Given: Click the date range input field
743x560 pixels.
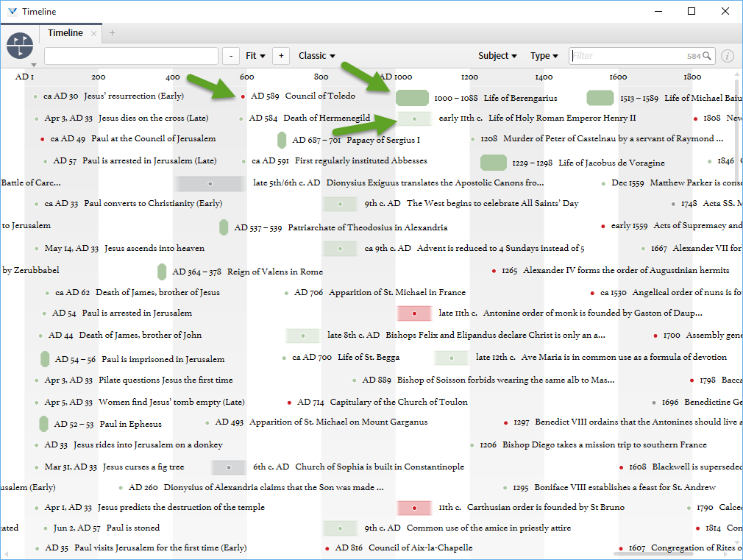Looking at the screenshot, I should [131, 56].
